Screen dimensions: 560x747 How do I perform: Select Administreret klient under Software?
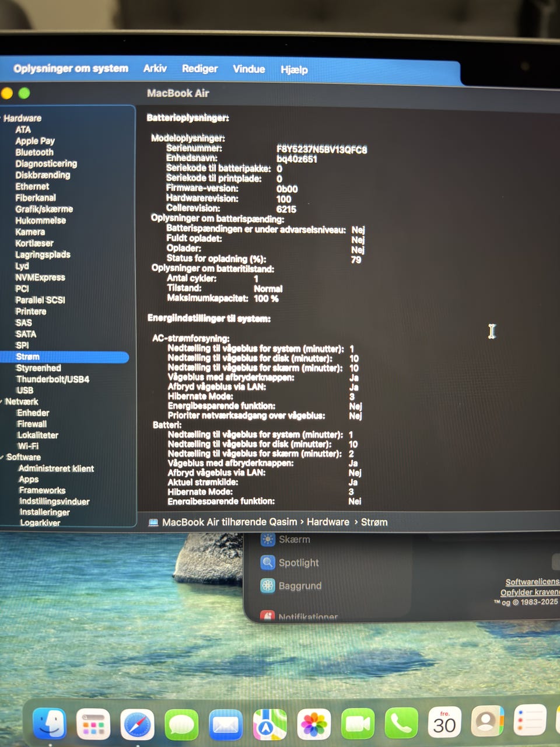(x=56, y=468)
